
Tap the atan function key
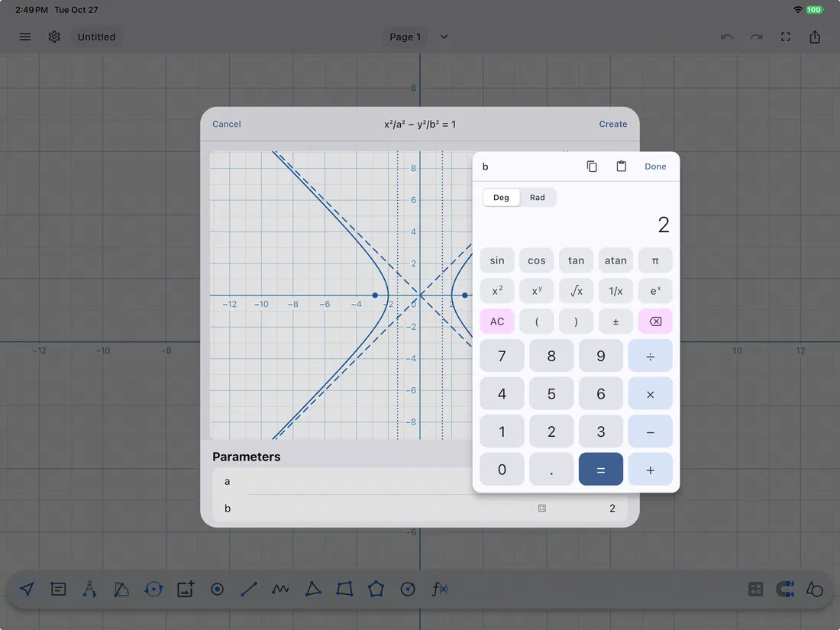coord(615,260)
